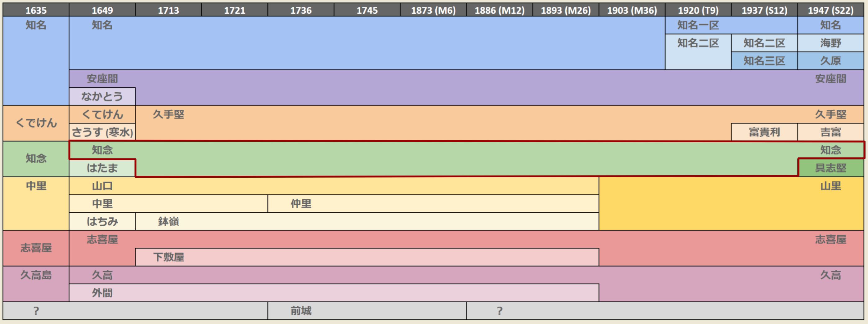This screenshot has height=324, width=868.
Task: Select the くでけん group label
Action: (x=36, y=123)
